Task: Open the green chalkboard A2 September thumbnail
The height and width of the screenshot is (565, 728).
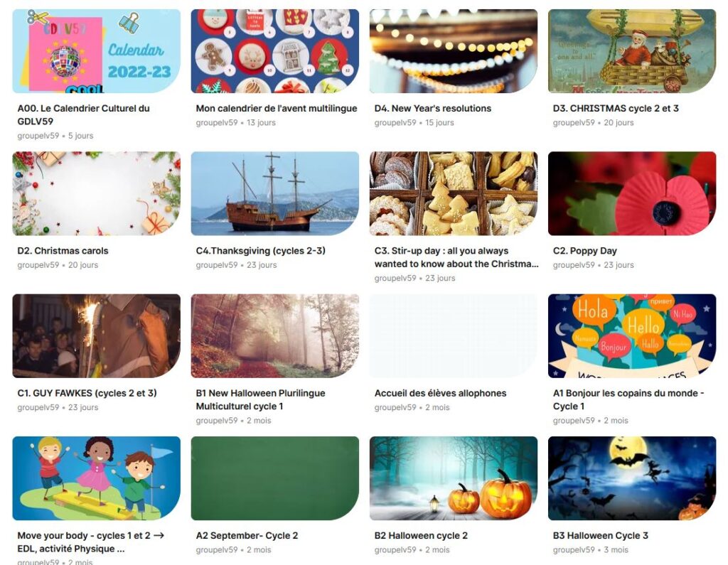Action: pos(275,478)
